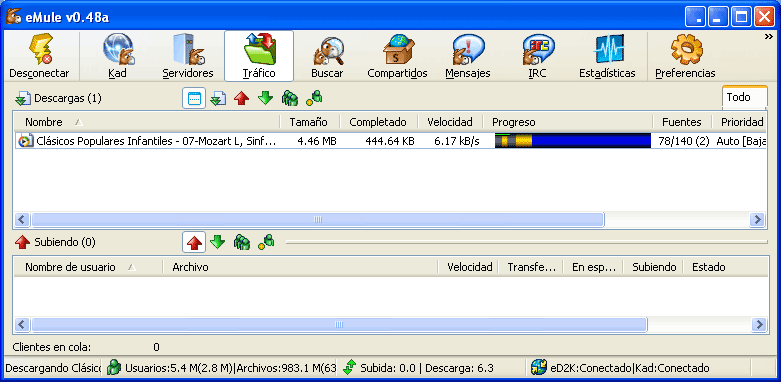
Task: Click the downloads horizontal scrollbar thumb
Action: [318, 220]
